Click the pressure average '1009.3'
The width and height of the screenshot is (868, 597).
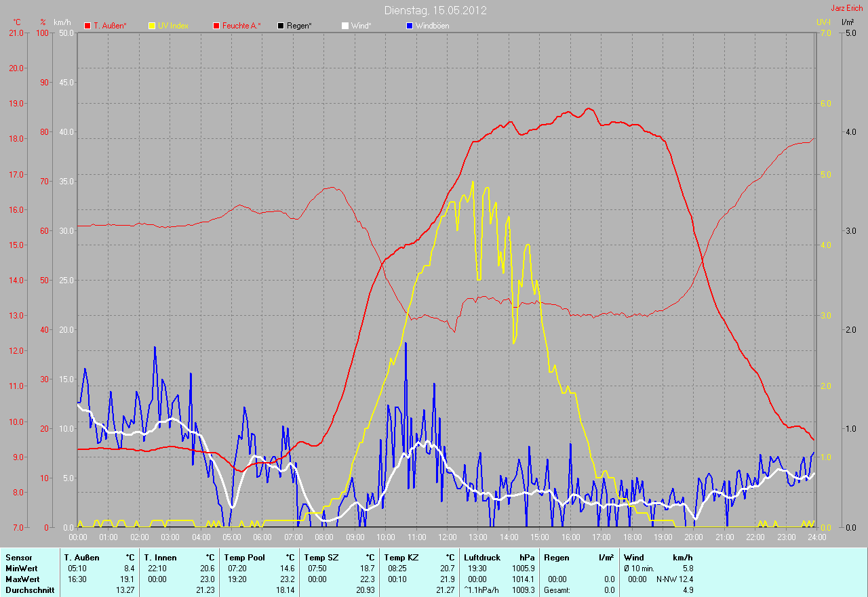[523, 590]
